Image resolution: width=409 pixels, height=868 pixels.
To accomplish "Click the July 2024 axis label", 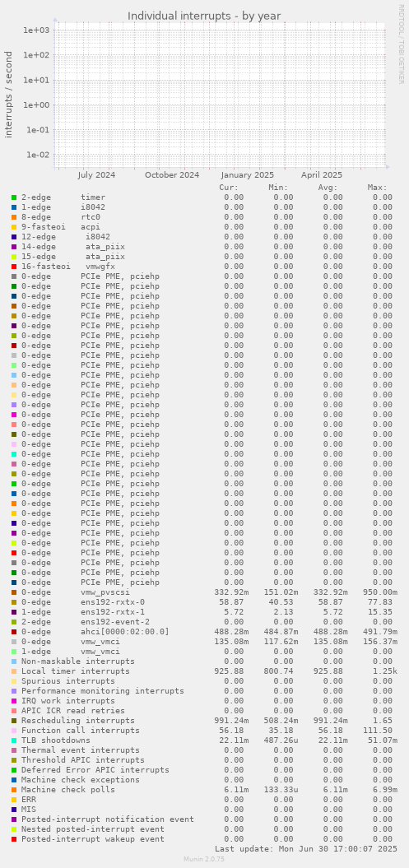I will [96, 175].
